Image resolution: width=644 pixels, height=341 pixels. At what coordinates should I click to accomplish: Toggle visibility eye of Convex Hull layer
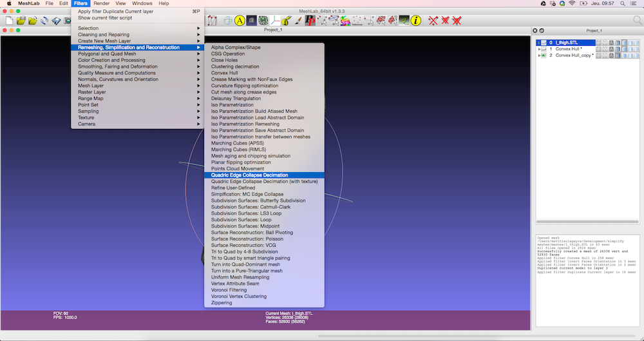pos(544,49)
